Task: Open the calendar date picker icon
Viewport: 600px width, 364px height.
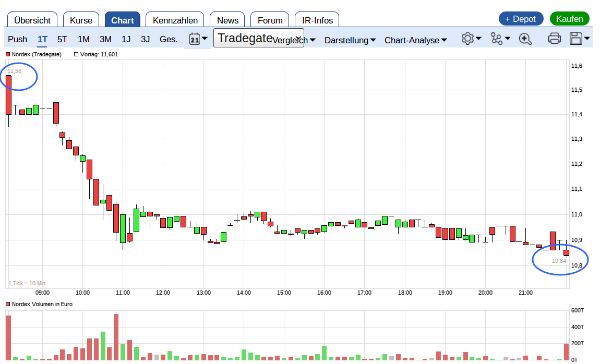Action: pyautogui.click(x=195, y=38)
